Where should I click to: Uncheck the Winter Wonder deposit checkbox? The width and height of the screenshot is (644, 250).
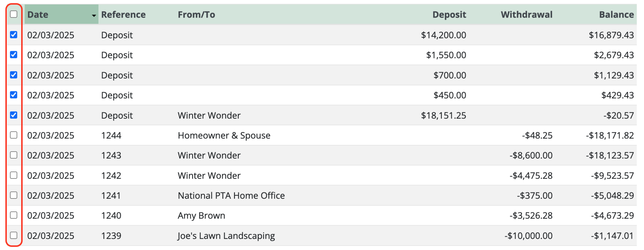pos(14,115)
